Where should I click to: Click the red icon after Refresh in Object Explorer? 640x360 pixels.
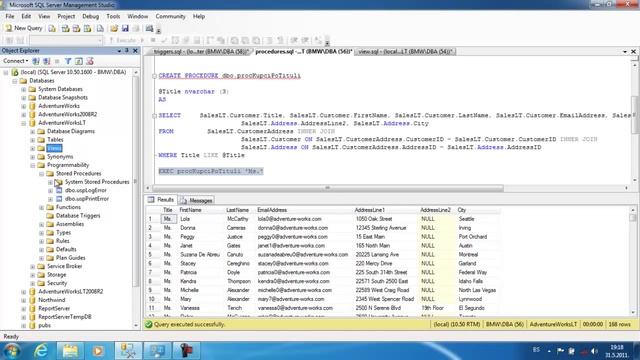[x=90, y=61]
